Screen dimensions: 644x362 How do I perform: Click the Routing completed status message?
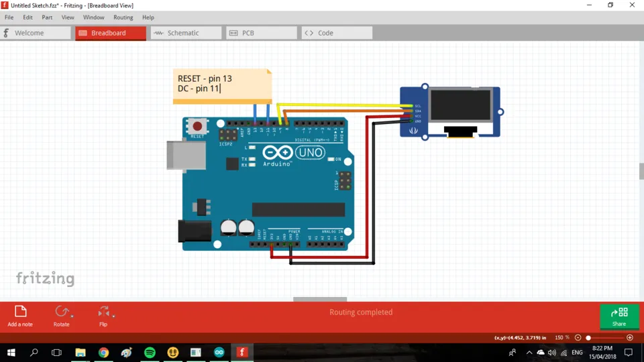(361, 312)
